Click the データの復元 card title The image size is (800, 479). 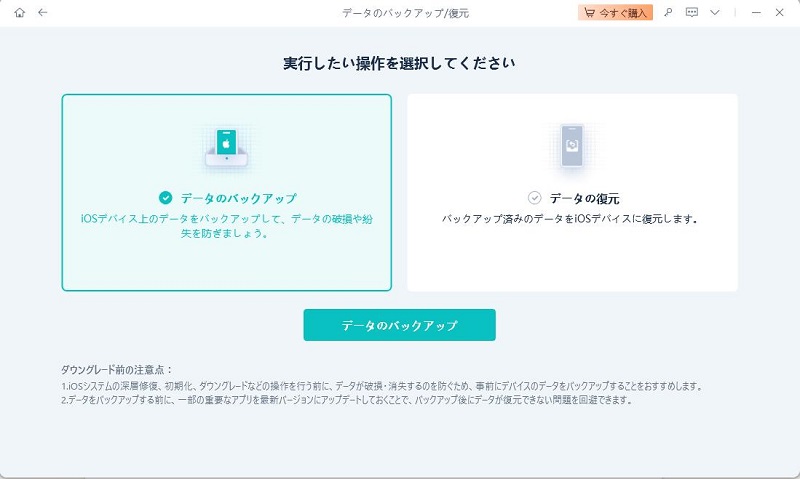584,198
